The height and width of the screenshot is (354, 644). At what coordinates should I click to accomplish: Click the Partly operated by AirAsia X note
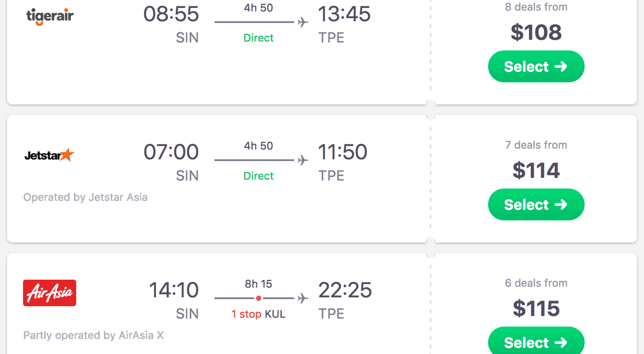(x=93, y=335)
